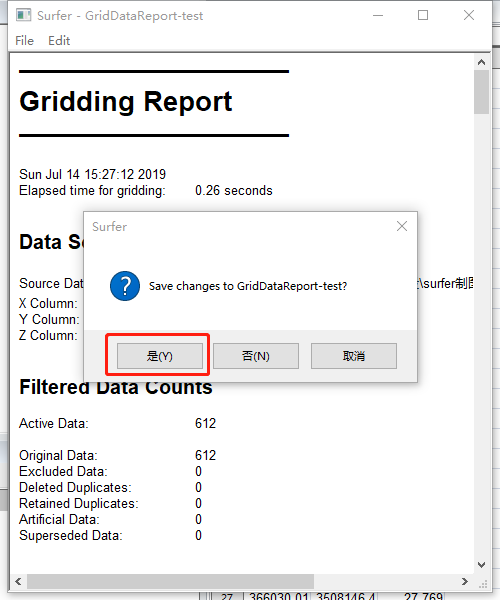The width and height of the screenshot is (500, 600).
Task: Click the resize grip in window corner
Action: 483,583
